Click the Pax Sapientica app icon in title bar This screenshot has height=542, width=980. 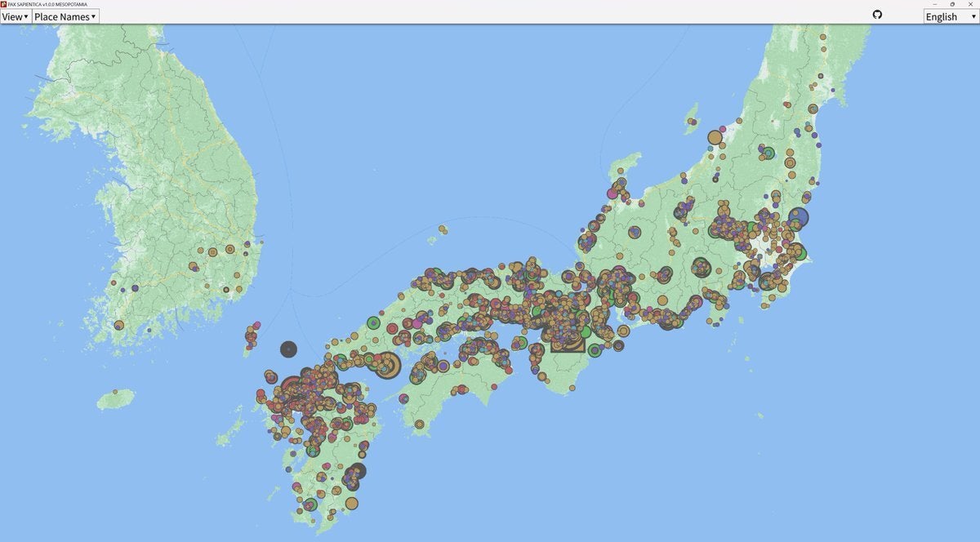point(3,4)
